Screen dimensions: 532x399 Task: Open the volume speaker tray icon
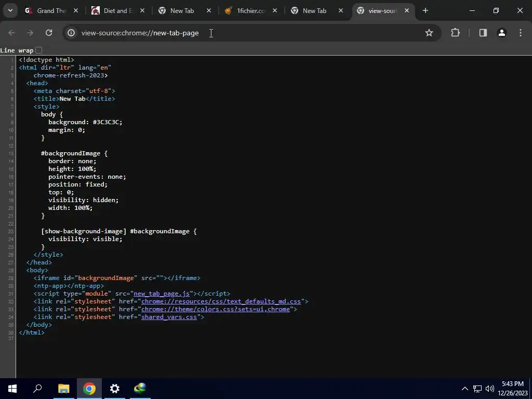coord(490,389)
